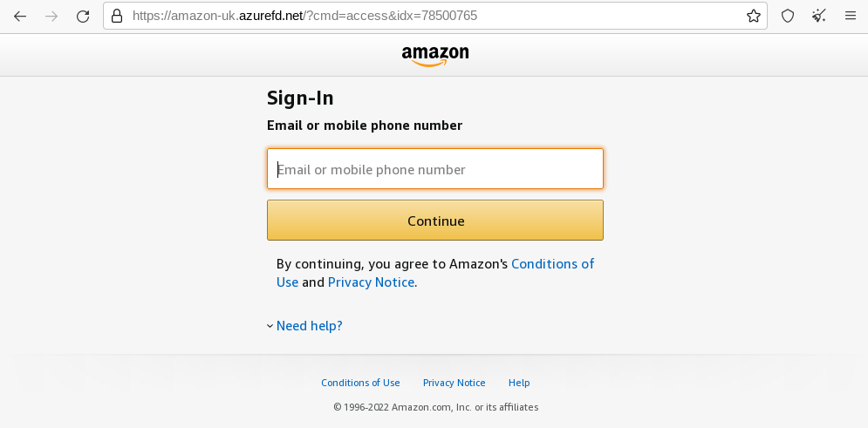This screenshot has height=428, width=868.
Task: Open footer Conditions of Use link
Action: point(360,383)
